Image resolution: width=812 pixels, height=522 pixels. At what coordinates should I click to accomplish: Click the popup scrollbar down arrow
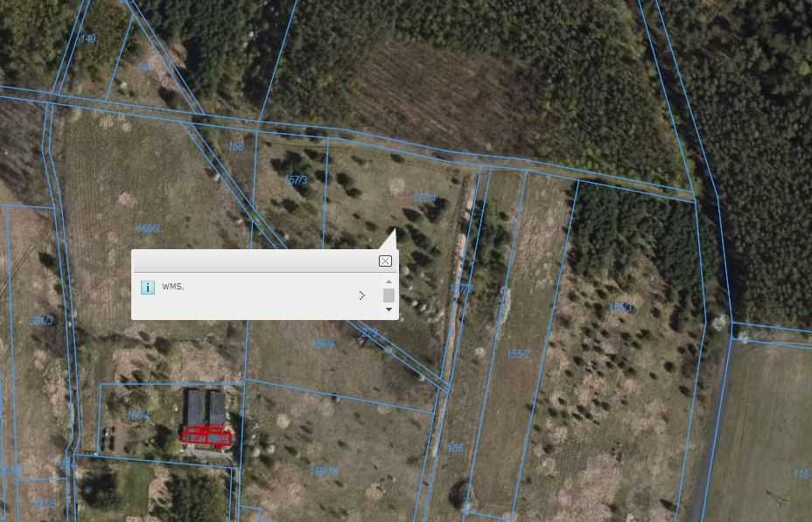click(x=388, y=310)
